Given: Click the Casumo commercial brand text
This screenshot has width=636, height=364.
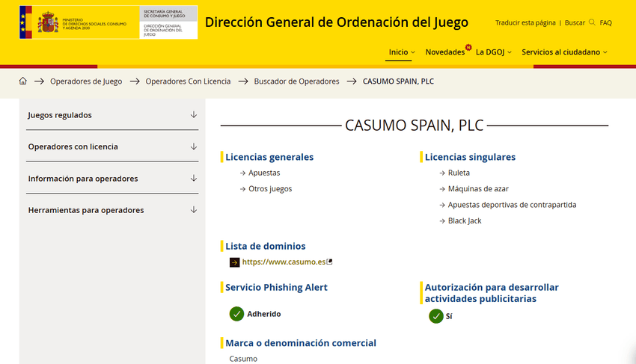Looking at the screenshot, I should click(243, 359).
